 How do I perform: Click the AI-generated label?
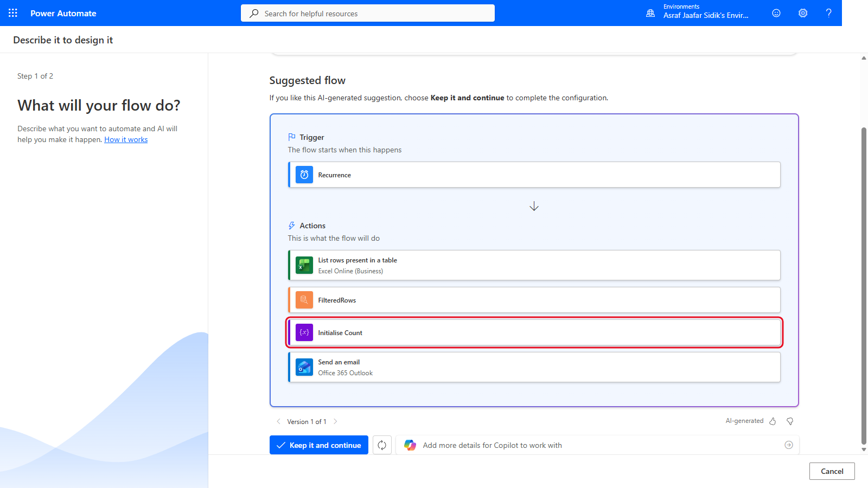click(744, 421)
